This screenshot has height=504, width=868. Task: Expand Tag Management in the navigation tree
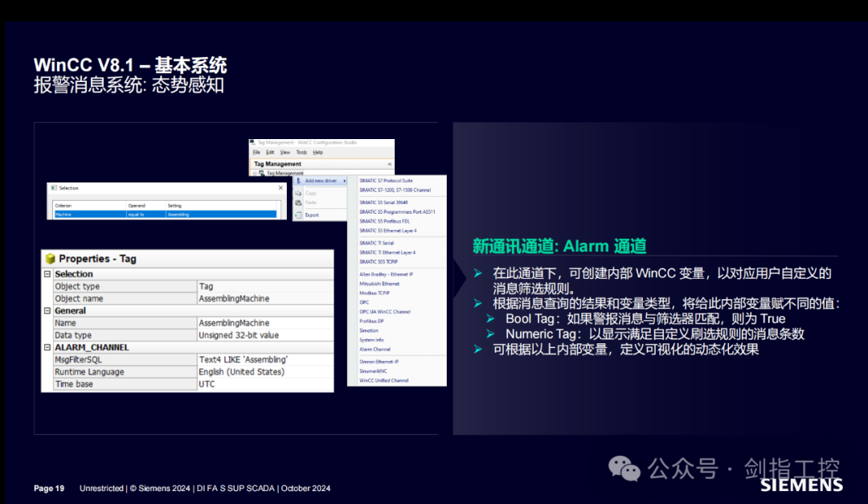254,174
